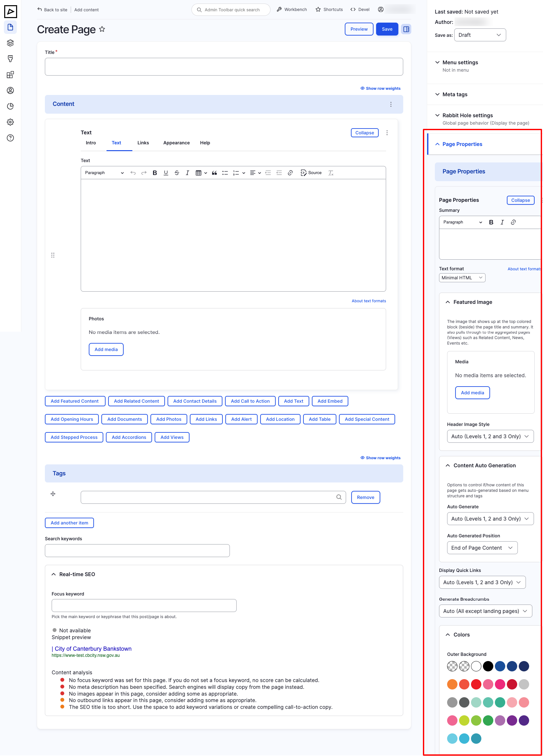Open the About text formats link
The width and height of the screenshot is (543, 756).
point(368,300)
